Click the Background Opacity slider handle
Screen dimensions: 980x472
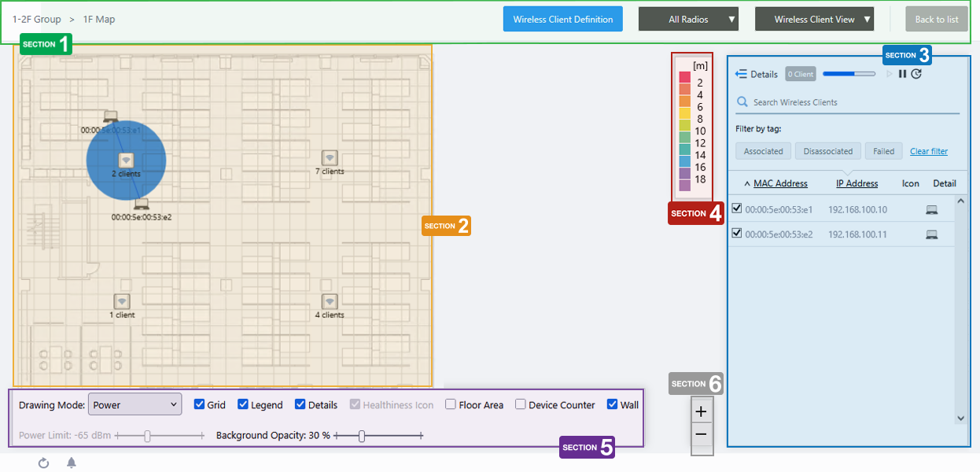(362, 436)
